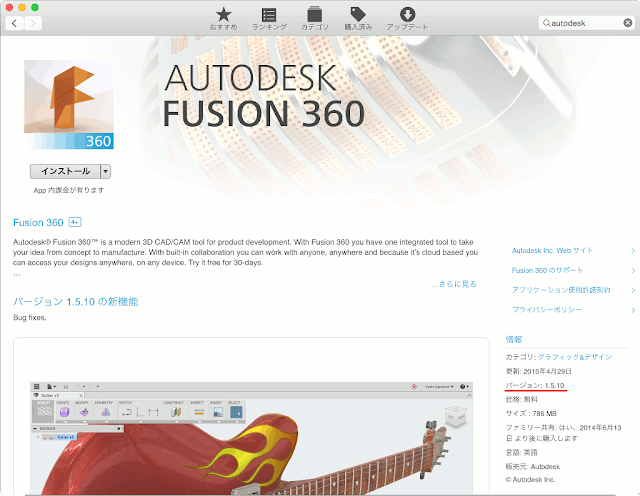
Task: Open the Categories (カテゴリ) tab
Action: coord(315,19)
